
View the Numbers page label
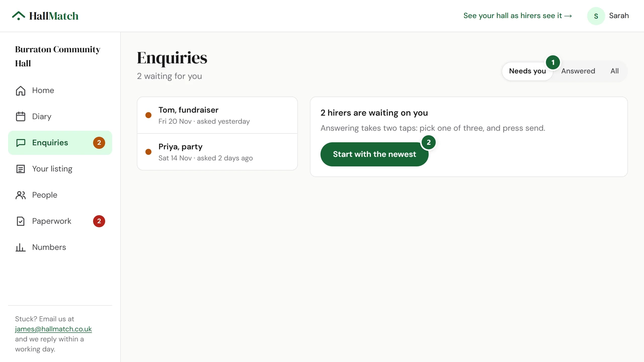coord(49,247)
